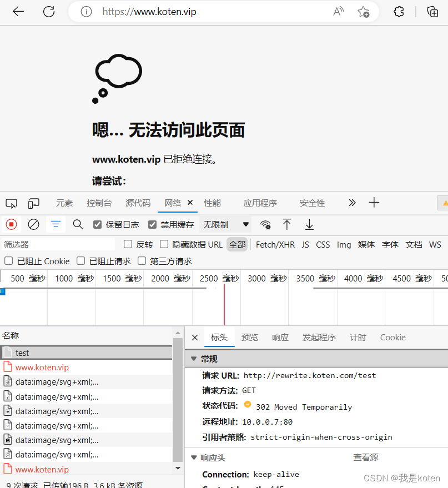Image resolution: width=448 pixels, height=488 pixels.
Task: Click the 查看源 link in response headers
Action: [365, 457]
